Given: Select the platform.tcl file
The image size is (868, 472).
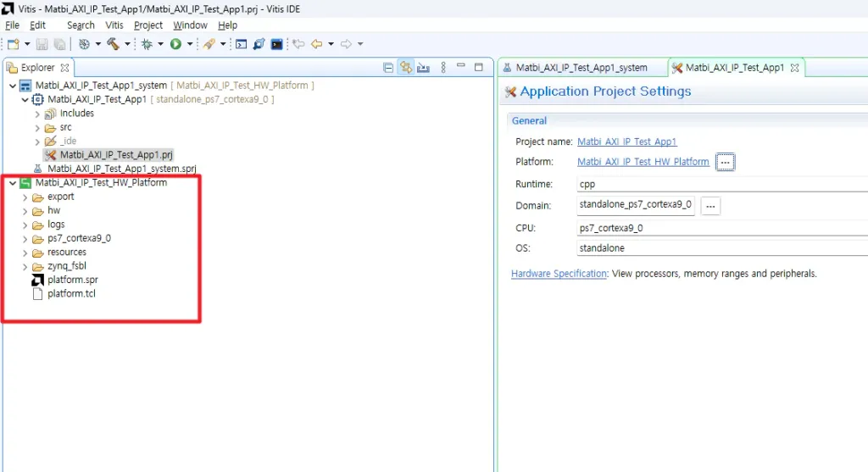Looking at the screenshot, I should click(x=71, y=294).
